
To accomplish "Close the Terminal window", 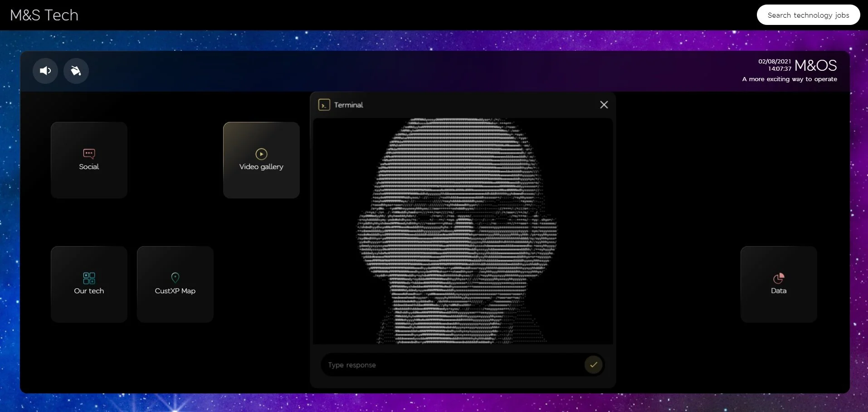I will 604,105.
